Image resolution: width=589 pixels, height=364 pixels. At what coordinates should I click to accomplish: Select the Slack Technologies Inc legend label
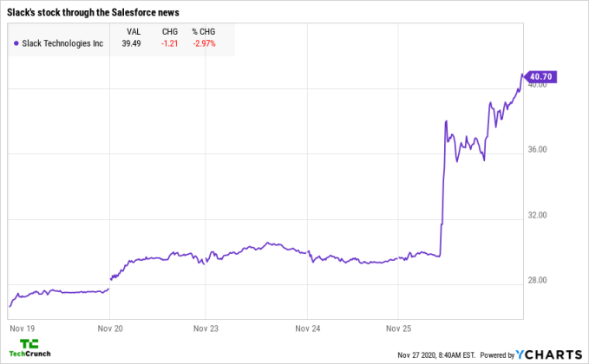(x=62, y=42)
